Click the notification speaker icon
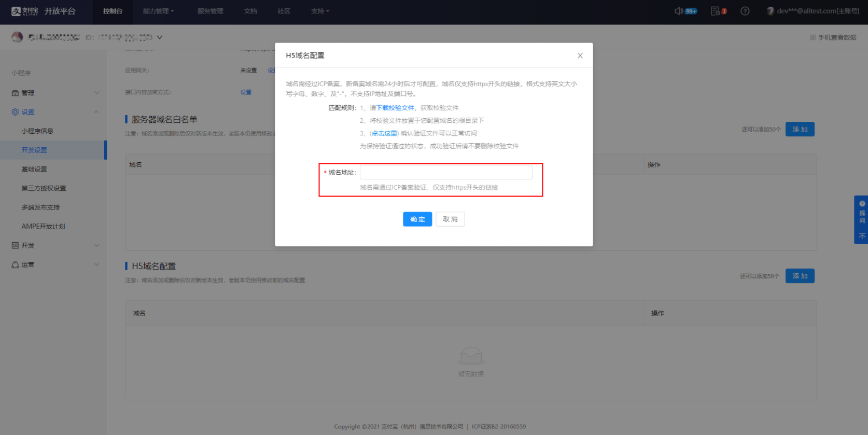868x435 pixels. click(678, 11)
